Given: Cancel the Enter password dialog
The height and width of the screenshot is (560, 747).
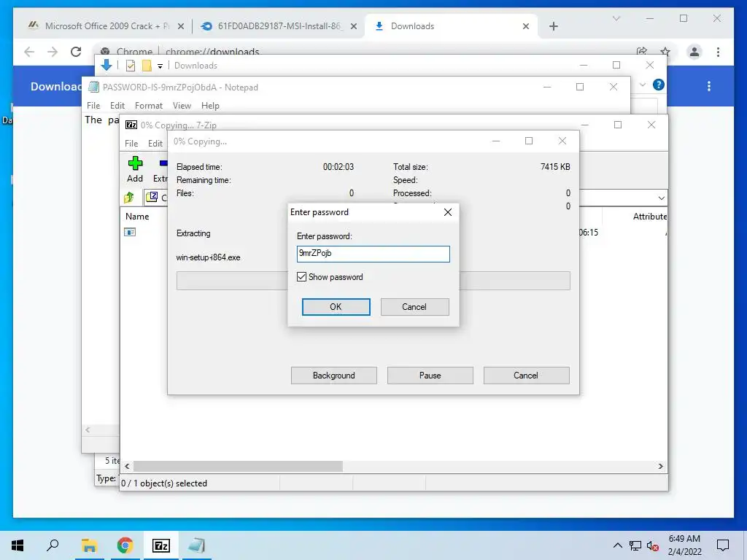Looking at the screenshot, I should 414,307.
